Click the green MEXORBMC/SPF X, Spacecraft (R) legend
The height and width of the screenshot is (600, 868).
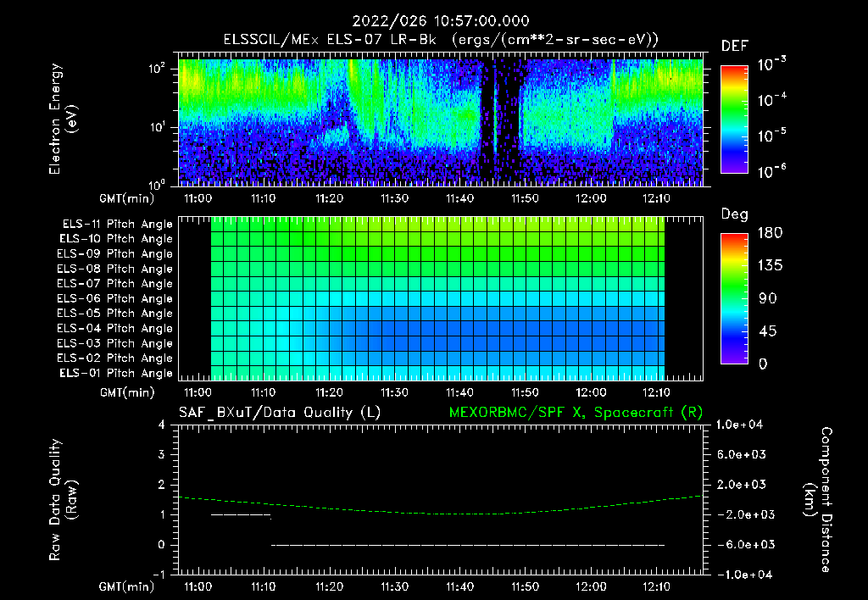point(576,413)
